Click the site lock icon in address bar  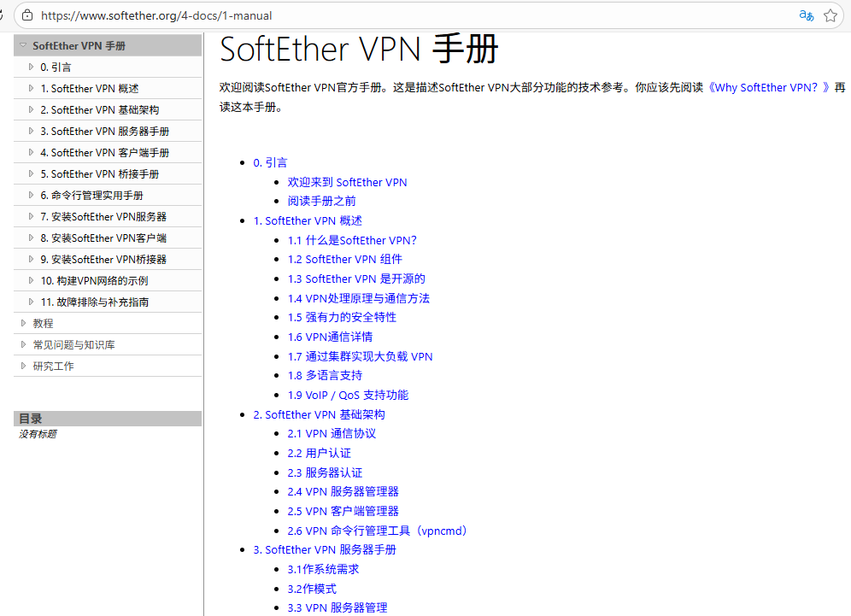(x=27, y=15)
